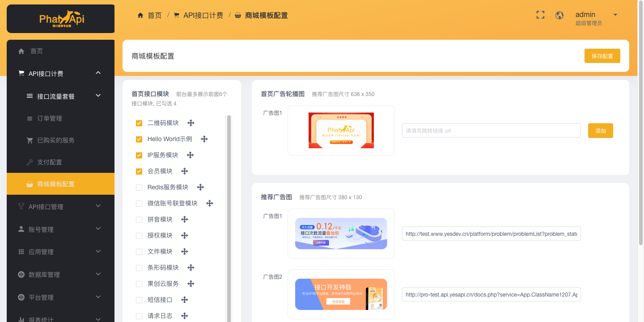Click the 应用管理 grid icon
Viewport: 644px width, 322px height.
pyautogui.click(x=21, y=252)
